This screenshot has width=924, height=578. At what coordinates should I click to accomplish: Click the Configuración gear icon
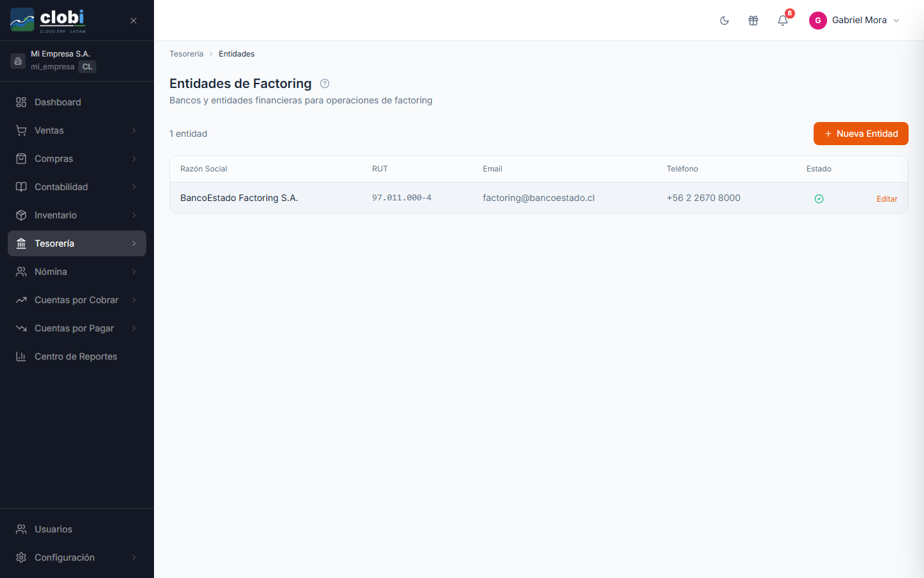21,557
